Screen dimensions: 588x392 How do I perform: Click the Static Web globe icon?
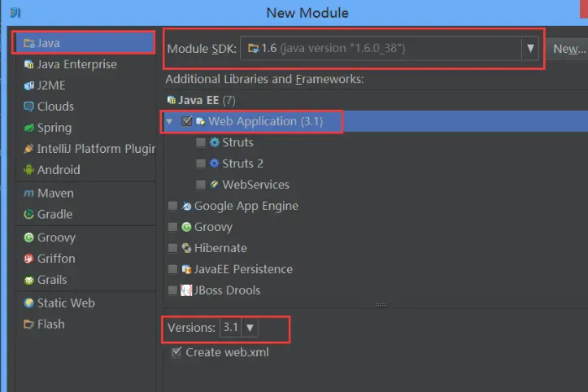click(29, 303)
